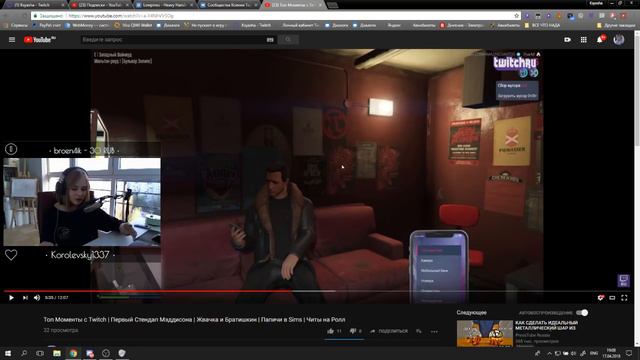Switch to the Подписки YouTube tab
Screen dimensions: 640x360
(x=100, y=5)
